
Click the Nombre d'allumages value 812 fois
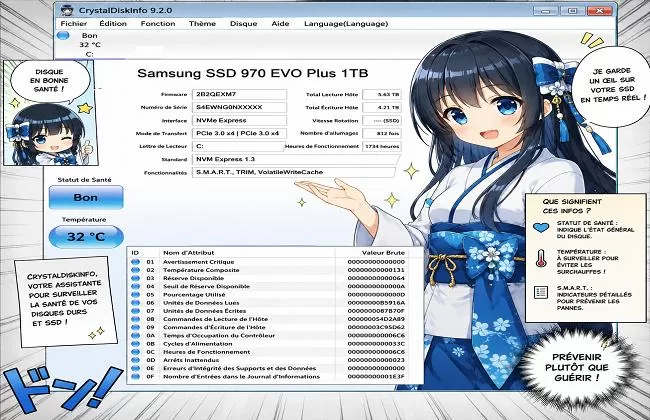(382, 134)
